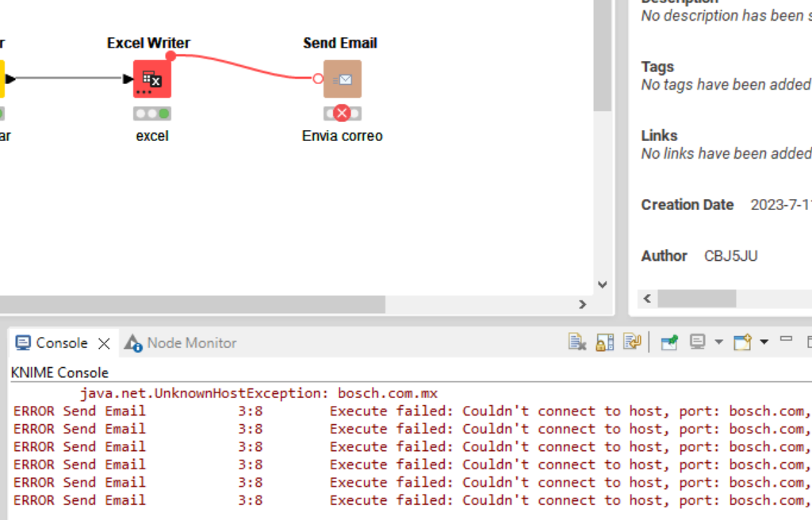Viewport: 812px width, 520px height.
Task: Click the "KNIME Console" title text
Action: (59, 373)
